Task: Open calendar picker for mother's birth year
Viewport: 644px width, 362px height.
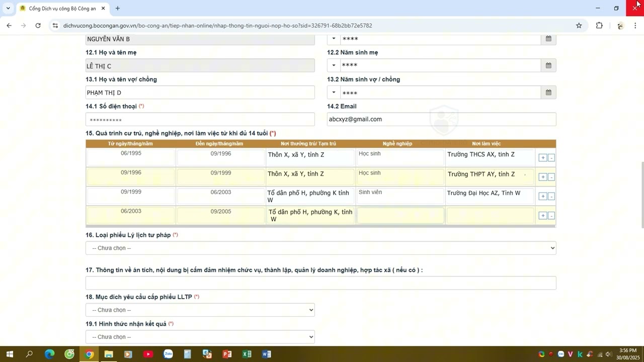Action: (x=548, y=65)
